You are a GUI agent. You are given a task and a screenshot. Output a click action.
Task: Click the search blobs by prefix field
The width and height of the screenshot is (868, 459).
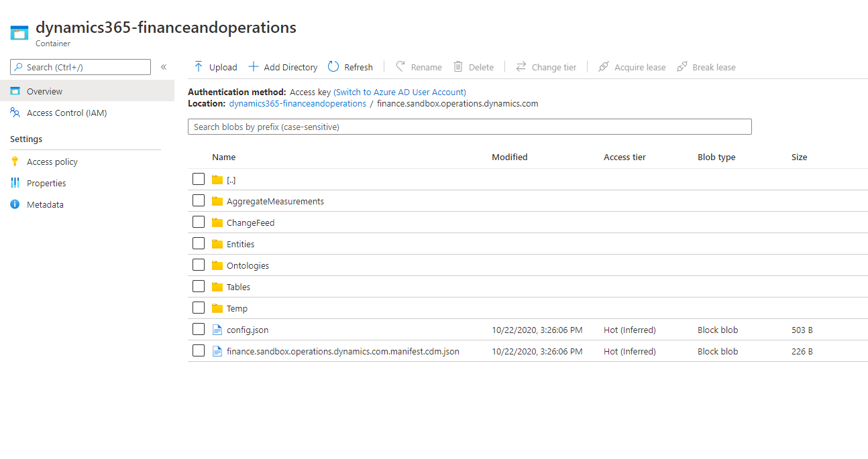click(x=470, y=126)
